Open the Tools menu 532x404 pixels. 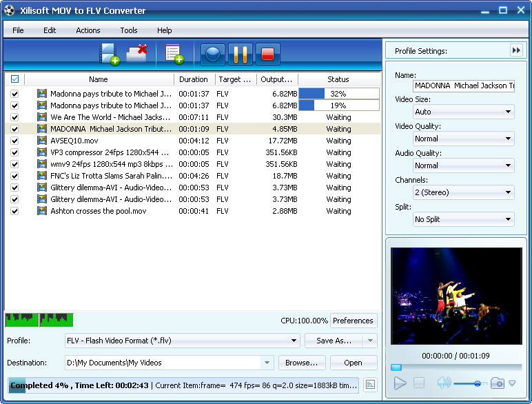tap(128, 30)
